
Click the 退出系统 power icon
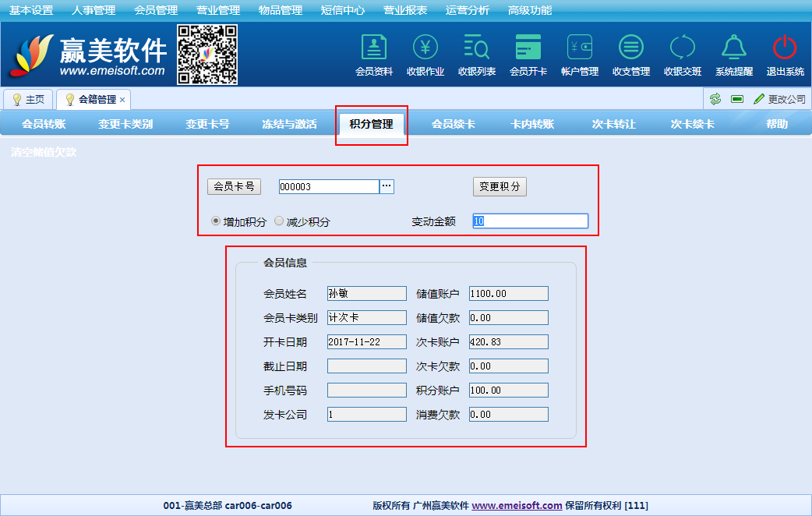[785, 48]
